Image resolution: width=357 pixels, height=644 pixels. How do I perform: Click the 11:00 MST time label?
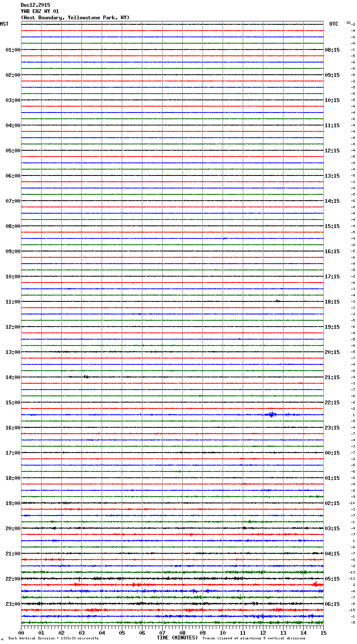[x=13, y=302]
